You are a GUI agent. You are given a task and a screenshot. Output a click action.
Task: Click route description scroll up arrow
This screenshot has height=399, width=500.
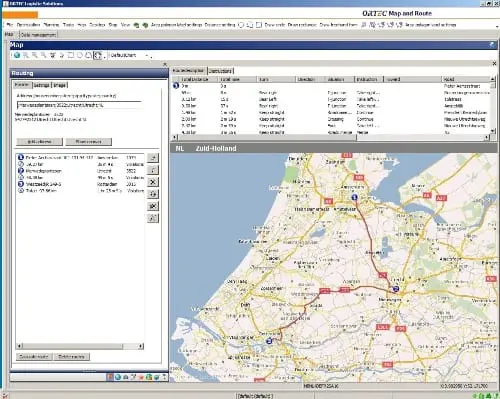tap(493, 79)
